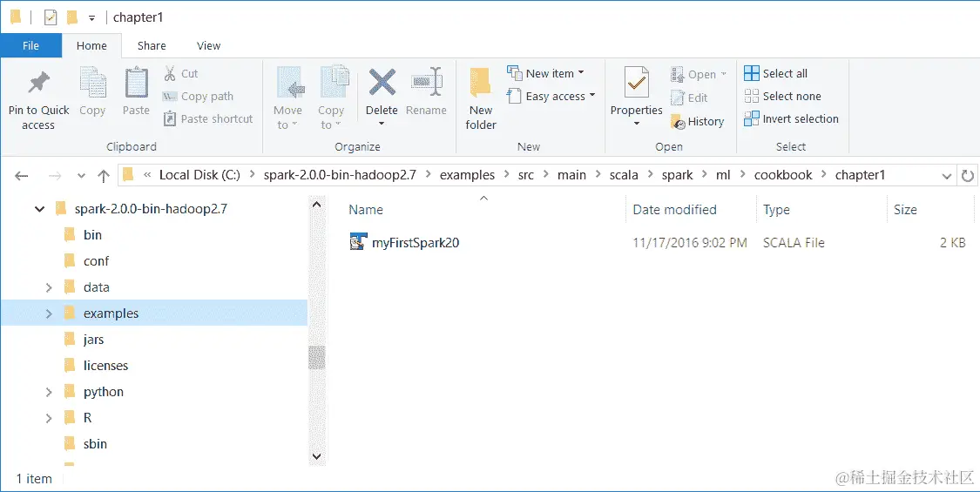The image size is (980, 492).
Task: Switch to the Share tab
Action: (152, 45)
